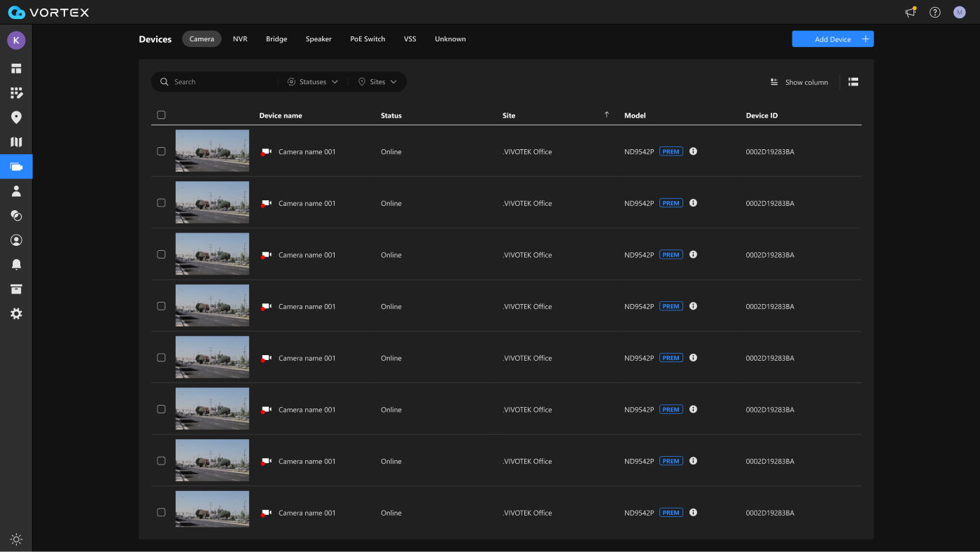Open the first row's camera thumbnail

tap(212, 151)
